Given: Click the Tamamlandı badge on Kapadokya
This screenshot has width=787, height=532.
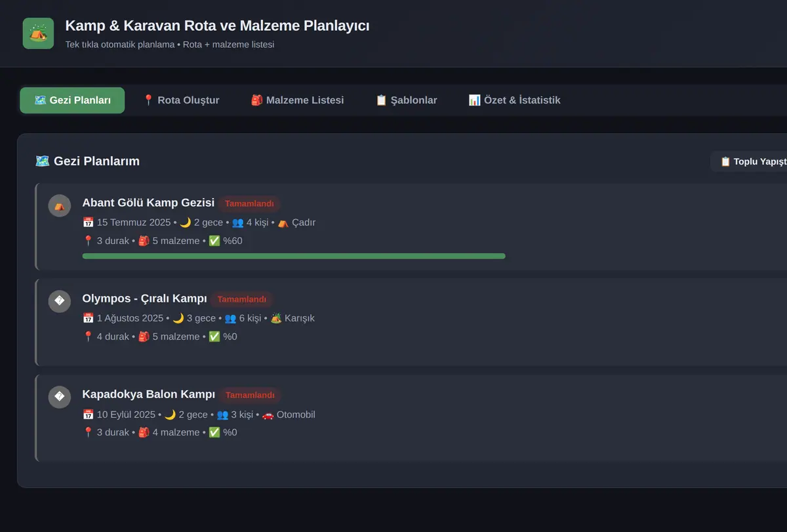Looking at the screenshot, I should point(249,395).
